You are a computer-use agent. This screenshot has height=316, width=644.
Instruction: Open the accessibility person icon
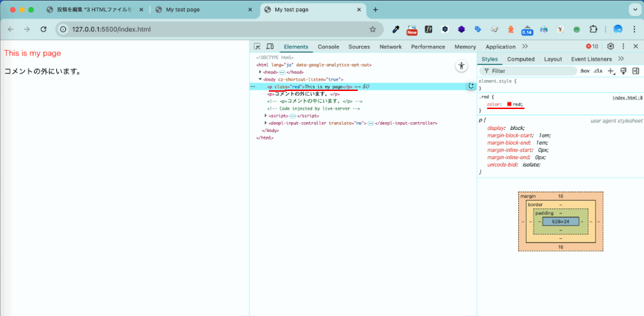461,66
